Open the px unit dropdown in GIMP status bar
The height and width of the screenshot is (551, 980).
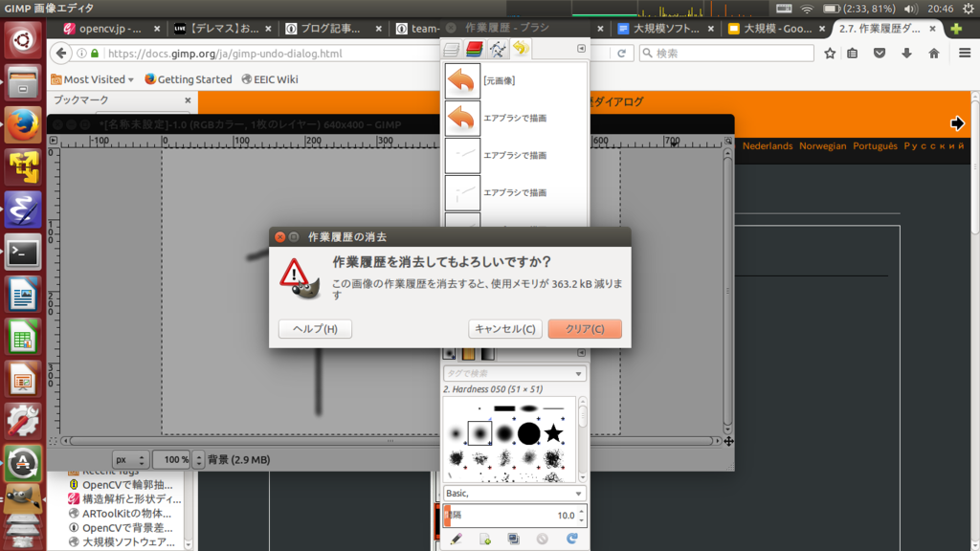(130, 460)
